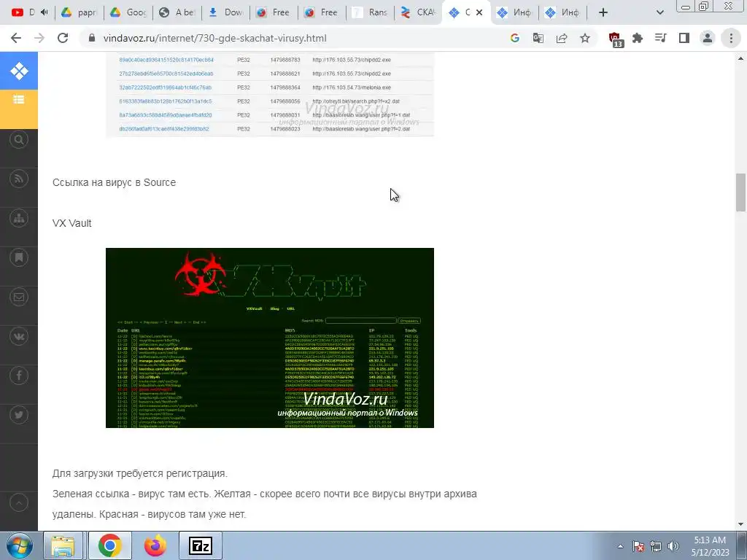Reload the current page
Image resolution: width=747 pixels, height=560 pixels.
tap(63, 38)
